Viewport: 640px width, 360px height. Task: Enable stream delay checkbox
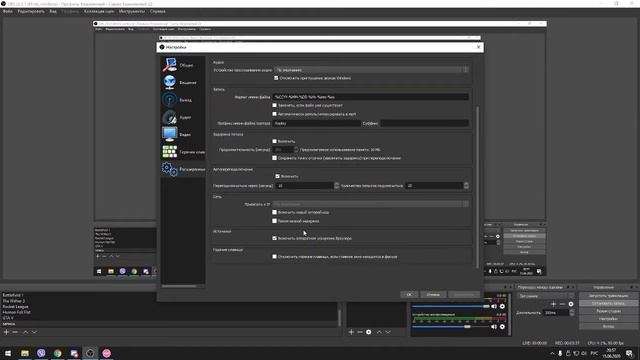(x=274, y=141)
